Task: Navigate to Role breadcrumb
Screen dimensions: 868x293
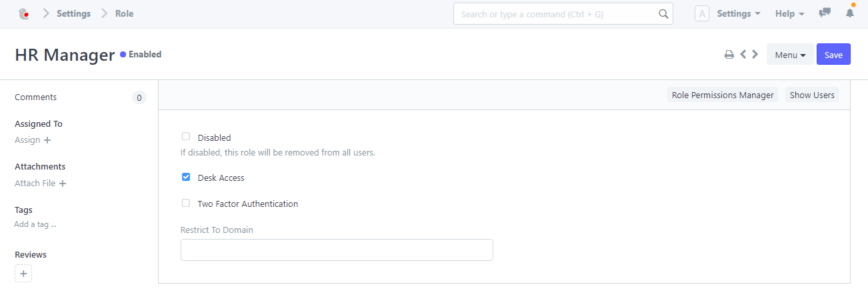Action: tap(125, 13)
